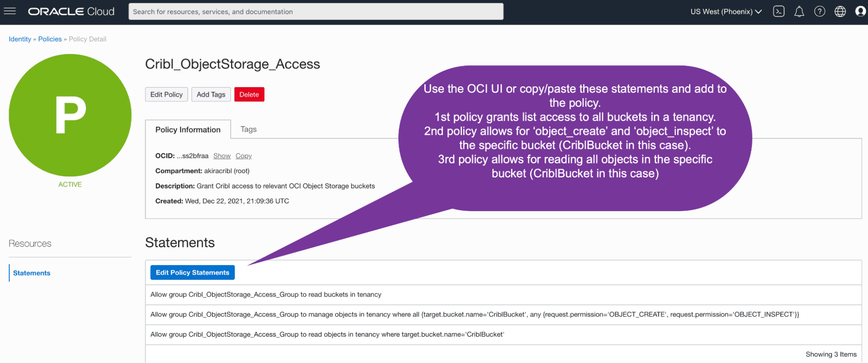Open the language globe menu
The width and height of the screenshot is (868, 363).
tap(840, 12)
